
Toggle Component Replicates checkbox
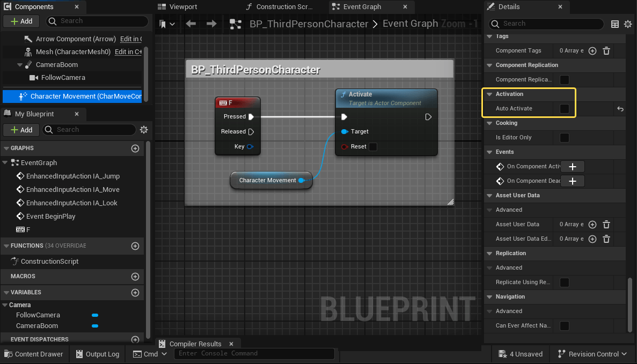tap(564, 79)
